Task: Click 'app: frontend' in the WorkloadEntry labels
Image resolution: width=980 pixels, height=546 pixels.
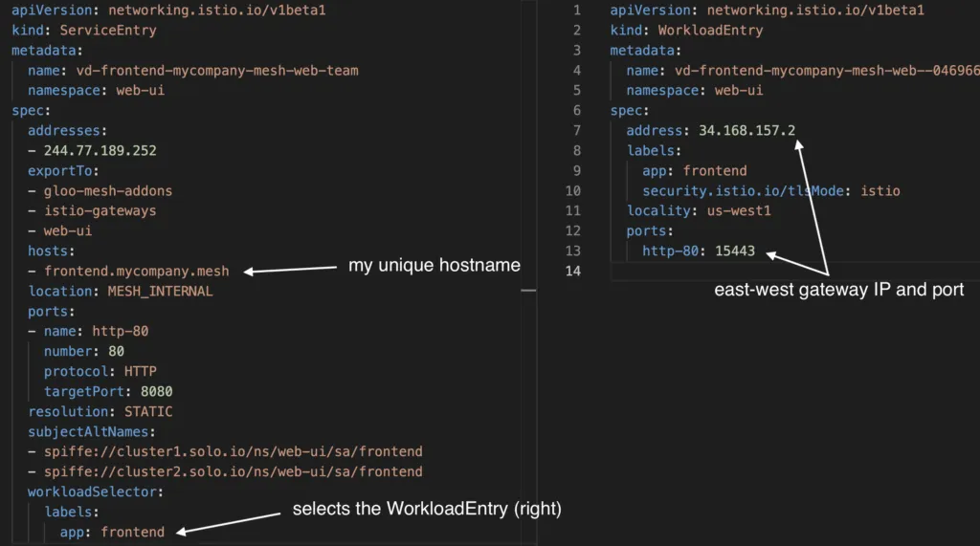Action: coord(695,170)
